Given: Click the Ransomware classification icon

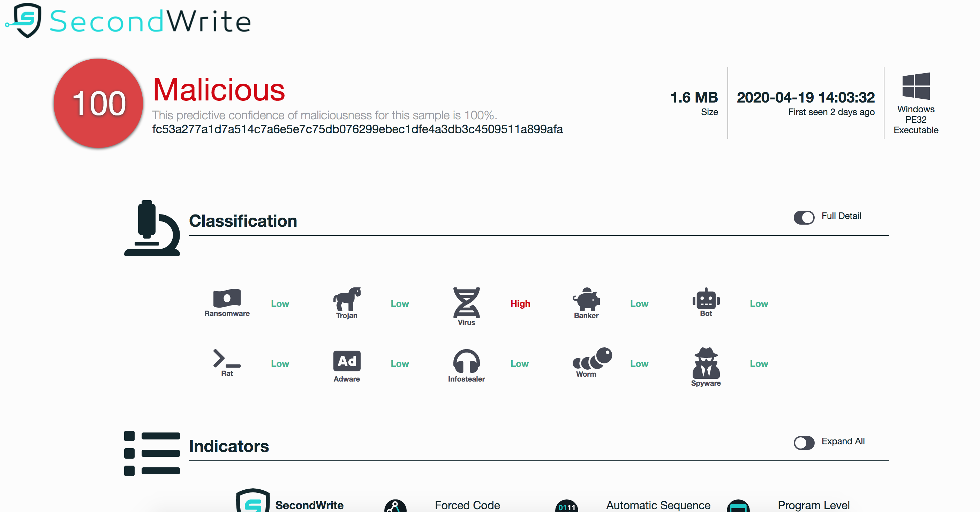Looking at the screenshot, I should coord(227,298).
